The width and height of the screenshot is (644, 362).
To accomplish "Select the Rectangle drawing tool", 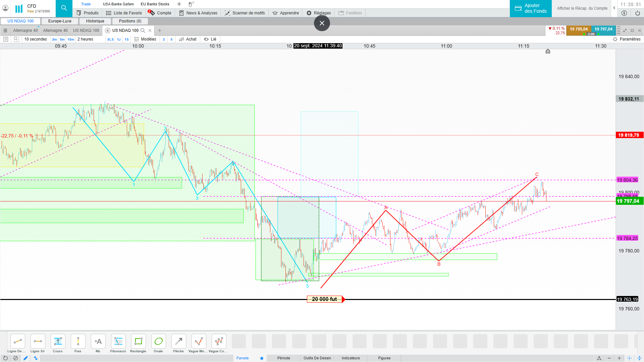I will pyautogui.click(x=138, y=342).
